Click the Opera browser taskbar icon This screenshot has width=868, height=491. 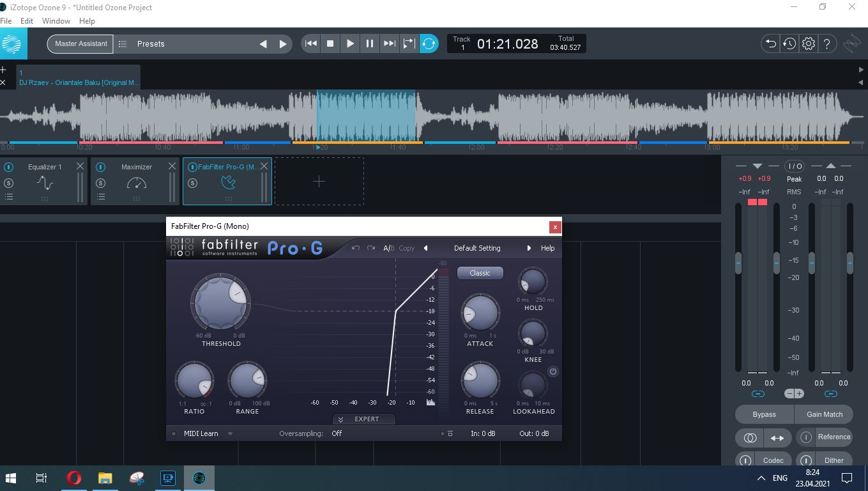tap(74, 478)
